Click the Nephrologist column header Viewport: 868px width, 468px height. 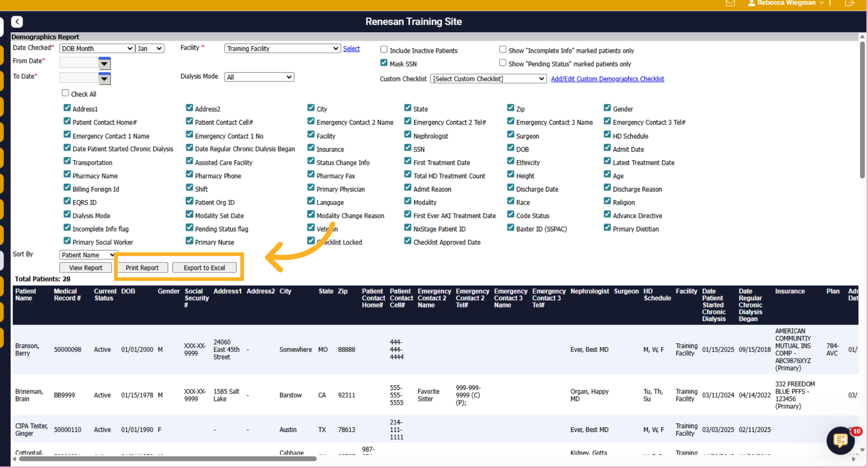(x=590, y=291)
